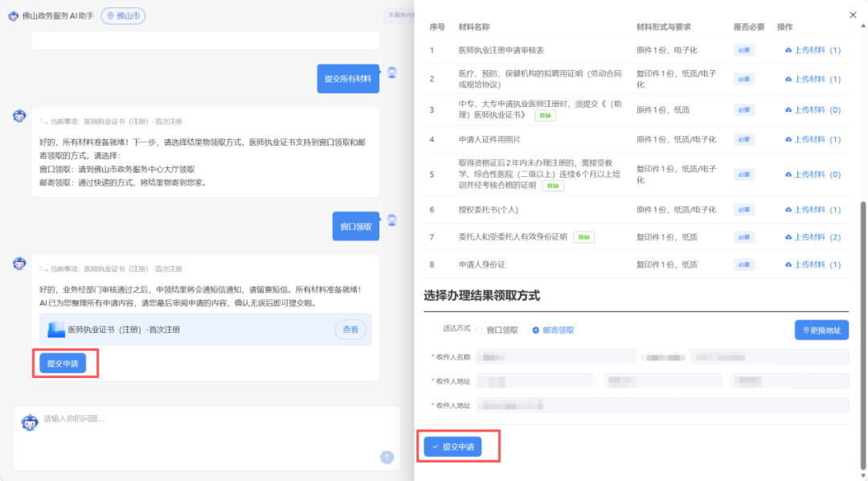Click the 容缺 tag in row 5
The width and height of the screenshot is (868, 481).
point(552,186)
